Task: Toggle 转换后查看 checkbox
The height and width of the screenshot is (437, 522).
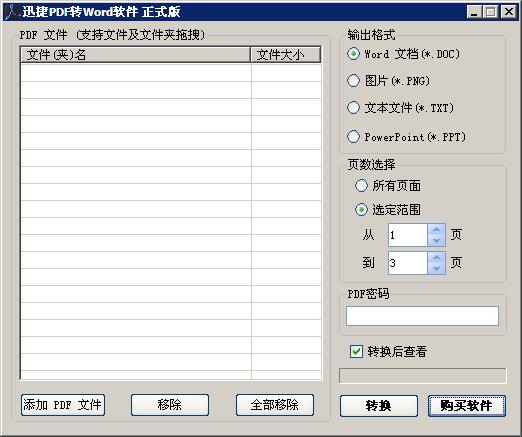Action: 356,351
